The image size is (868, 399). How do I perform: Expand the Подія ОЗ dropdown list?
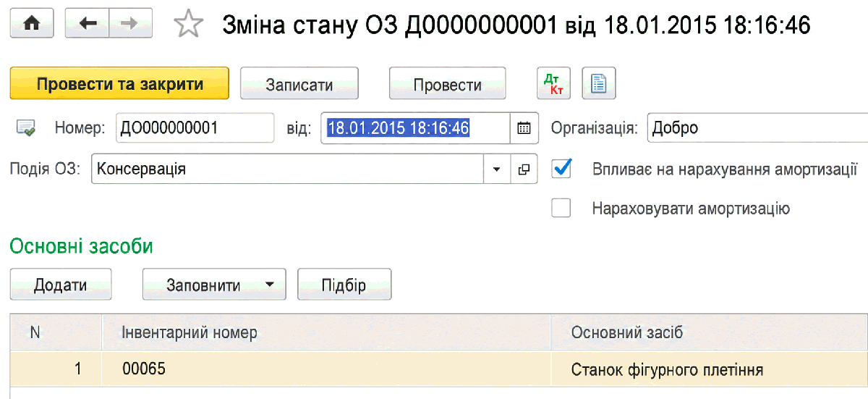point(497,169)
